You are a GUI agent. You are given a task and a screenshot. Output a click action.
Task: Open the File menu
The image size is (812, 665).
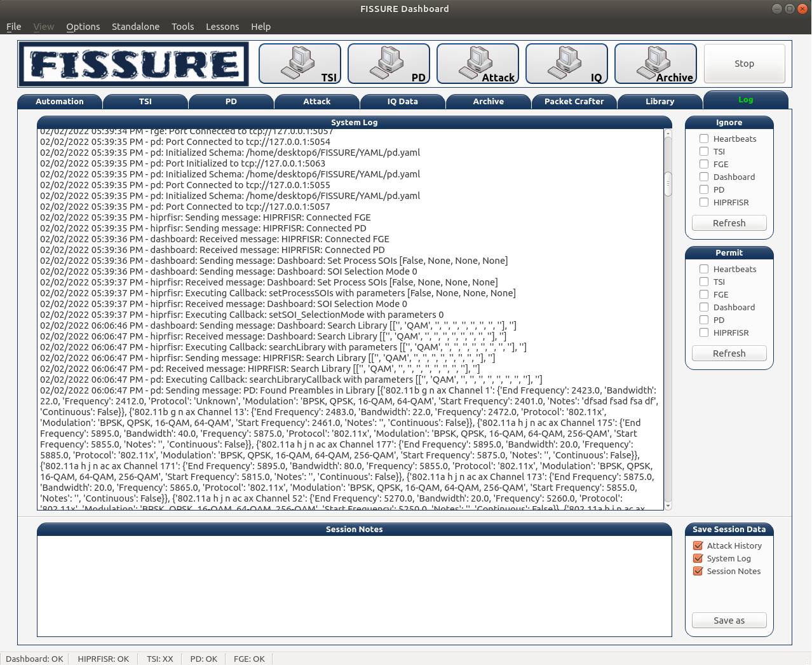pos(14,27)
